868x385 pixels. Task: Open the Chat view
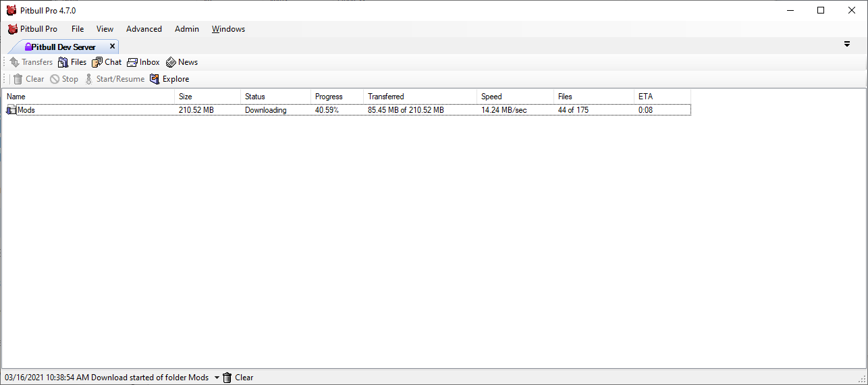(107, 62)
